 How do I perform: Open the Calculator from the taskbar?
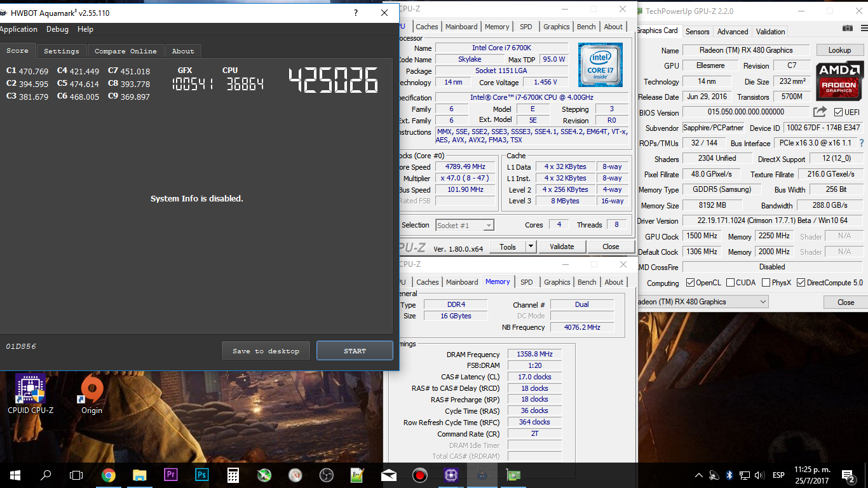click(233, 475)
